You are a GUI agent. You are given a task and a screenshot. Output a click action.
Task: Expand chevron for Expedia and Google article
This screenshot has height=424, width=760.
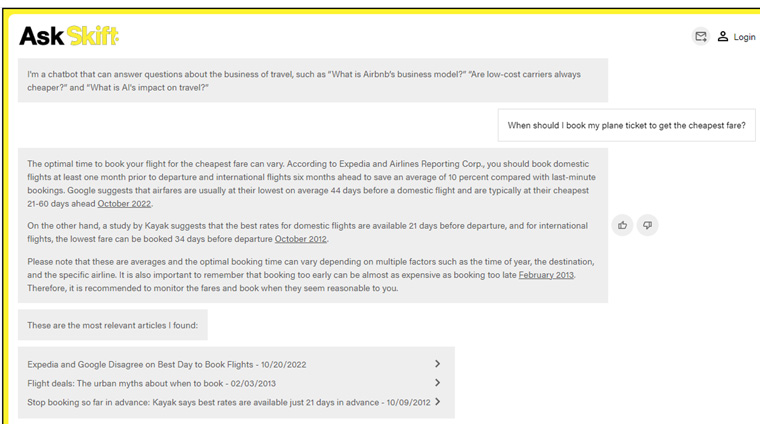tap(437, 364)
